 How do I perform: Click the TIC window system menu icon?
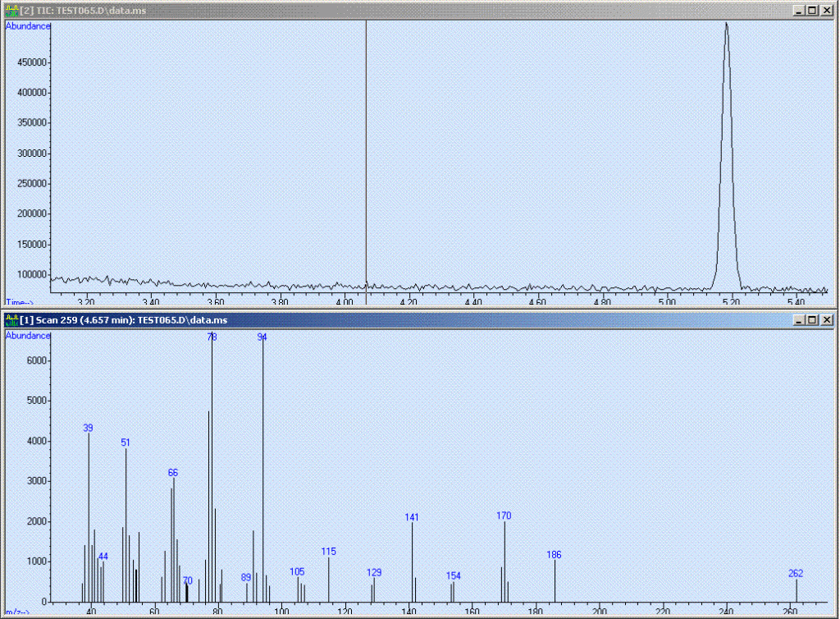click(x=11, y=10)
